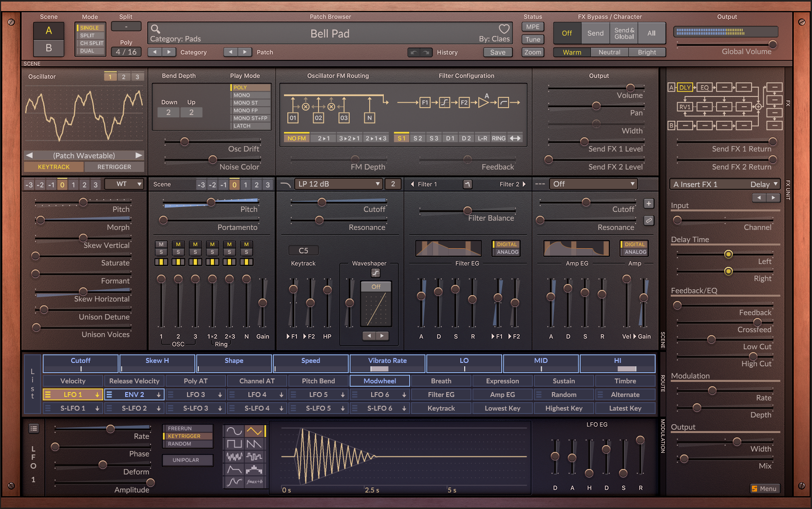812x509 pixels.
Task: Select the sine LFO waveform shape
Action: point(234,431)
